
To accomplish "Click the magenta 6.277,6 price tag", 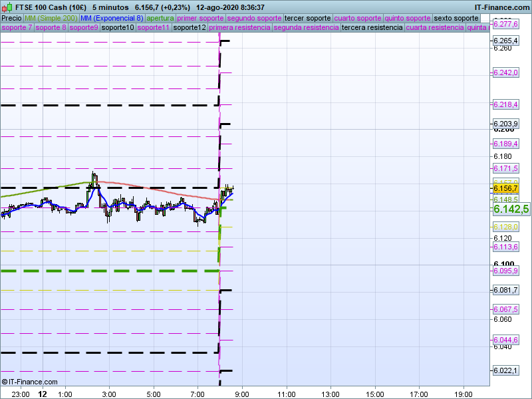I will tap(505, 24).
